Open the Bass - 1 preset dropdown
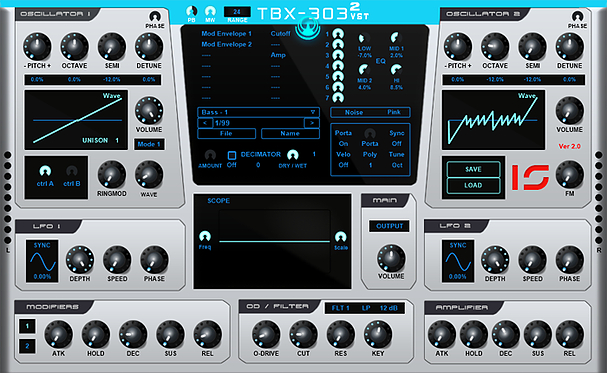 [259, 112]
